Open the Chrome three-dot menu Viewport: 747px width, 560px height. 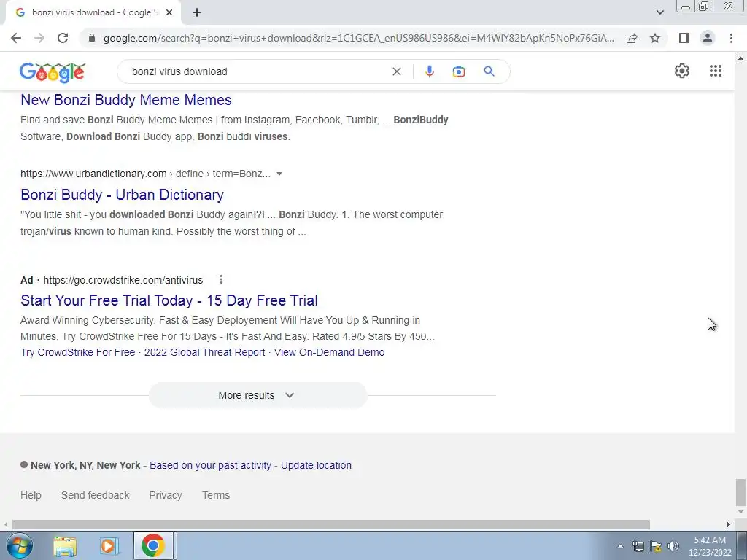tap(731, 38)
